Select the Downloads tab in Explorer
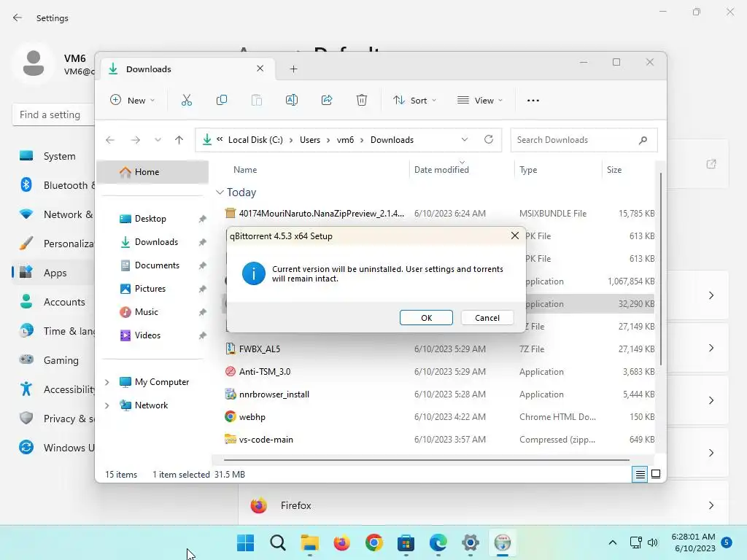This screenshot has width=747, height=560. (x=186, y=69)
